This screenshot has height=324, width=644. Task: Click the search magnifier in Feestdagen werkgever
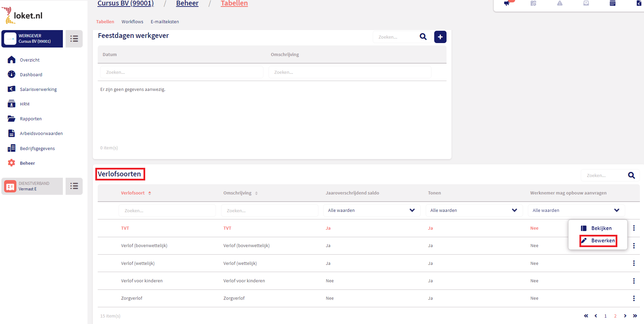click(423, 37)
